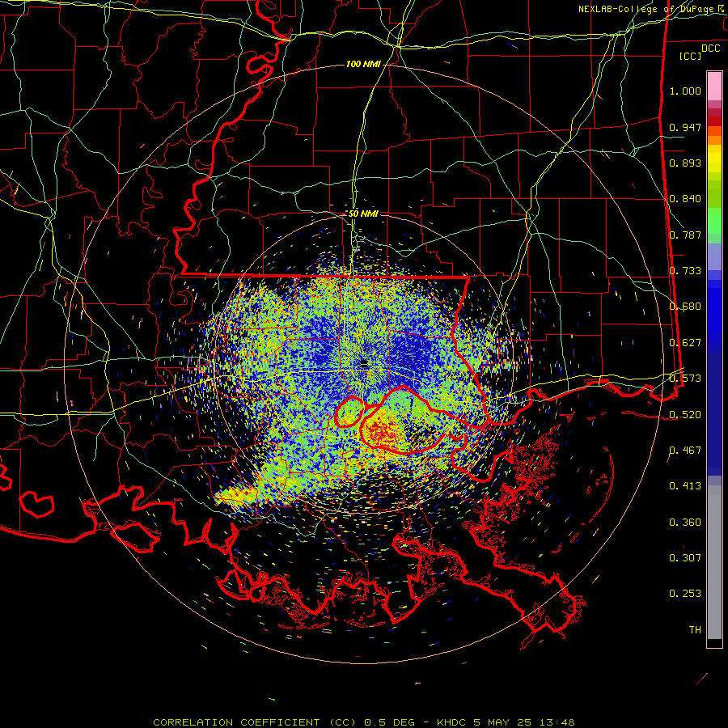
Task: Click the [CC] units label
Action: point(690,56)
